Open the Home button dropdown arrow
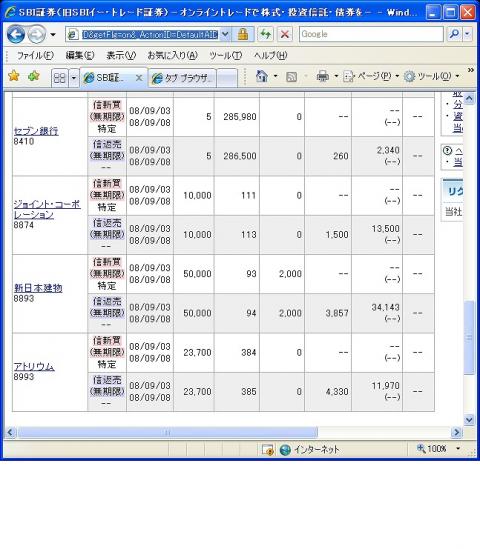Screen dimensions: 480x549 [276, 76]
